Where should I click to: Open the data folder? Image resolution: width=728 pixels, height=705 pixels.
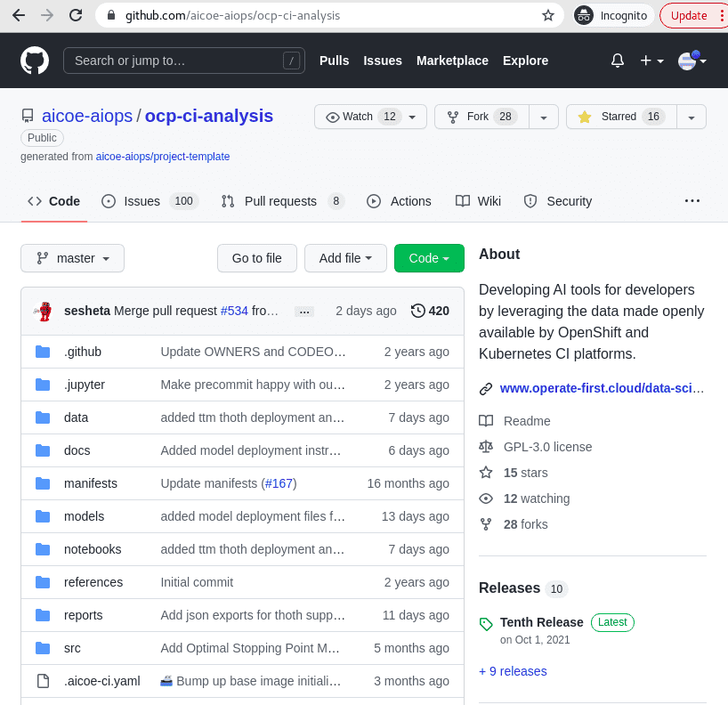pyautogui.click(x=77, y=417)
